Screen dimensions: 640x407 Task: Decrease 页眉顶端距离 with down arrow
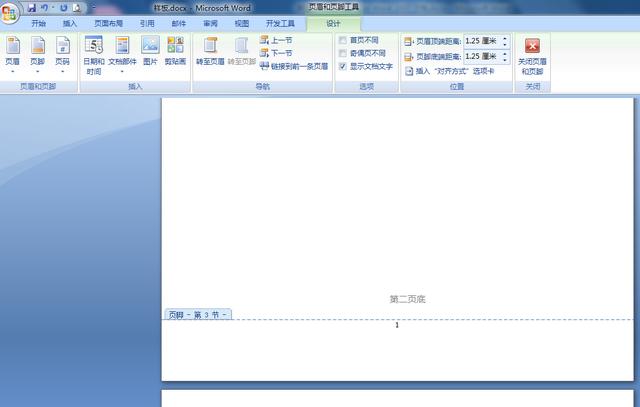(x=505, y=44)
